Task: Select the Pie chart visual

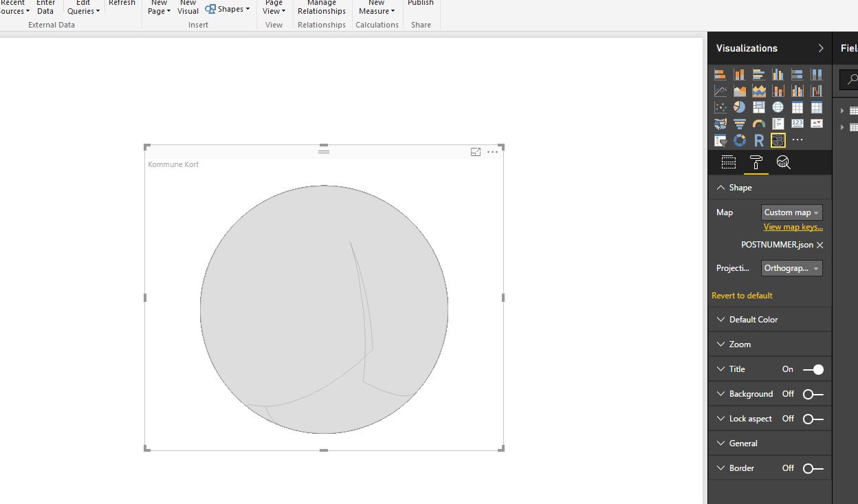Action: [739, 107]
